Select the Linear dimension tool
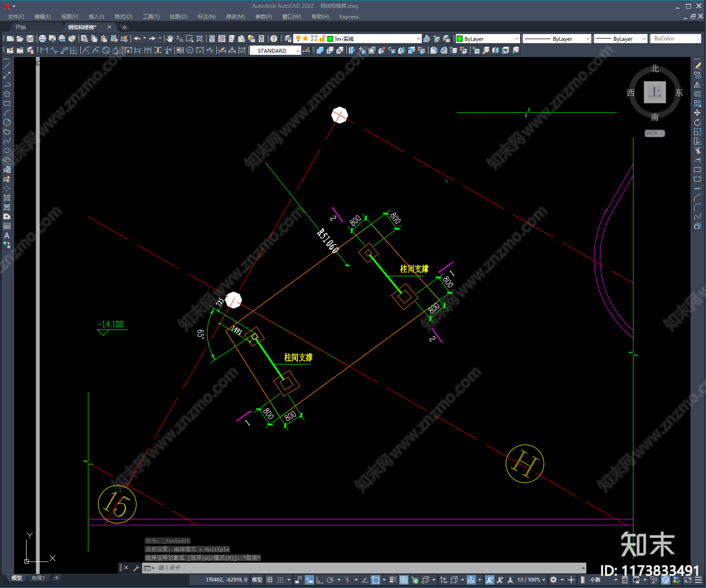This screenshot has width=706, height=588. 44,50
